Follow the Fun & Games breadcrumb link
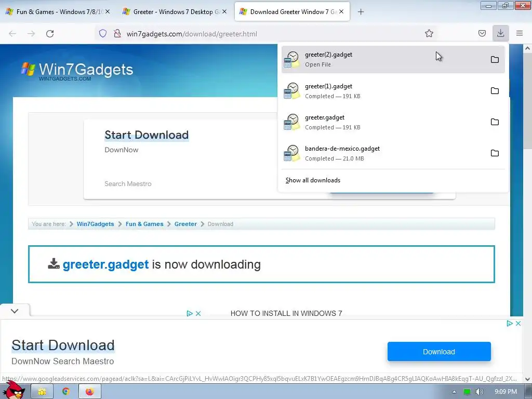The width and height of the screenshot is (532, 399). (x=144, y=224)
